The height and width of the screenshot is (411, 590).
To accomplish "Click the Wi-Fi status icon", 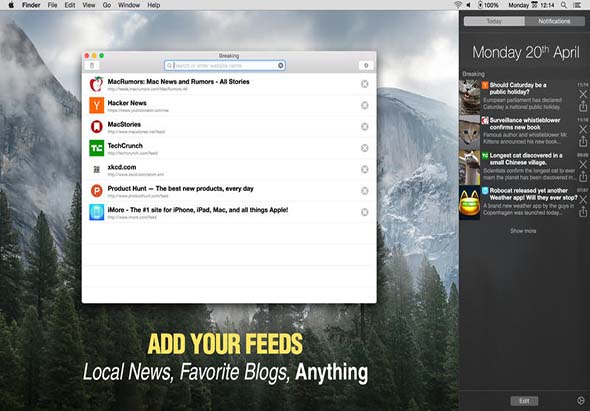I will click(x=458, y=5).
